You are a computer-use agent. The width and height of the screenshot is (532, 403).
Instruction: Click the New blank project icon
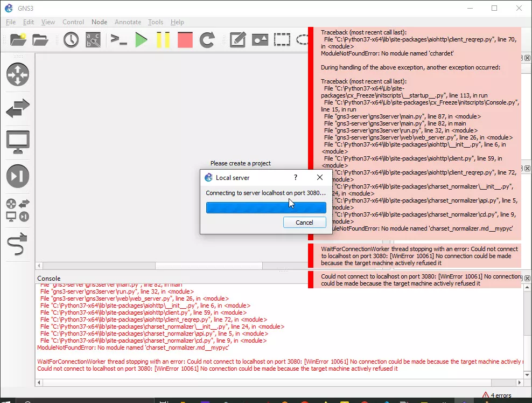(18, 40)
